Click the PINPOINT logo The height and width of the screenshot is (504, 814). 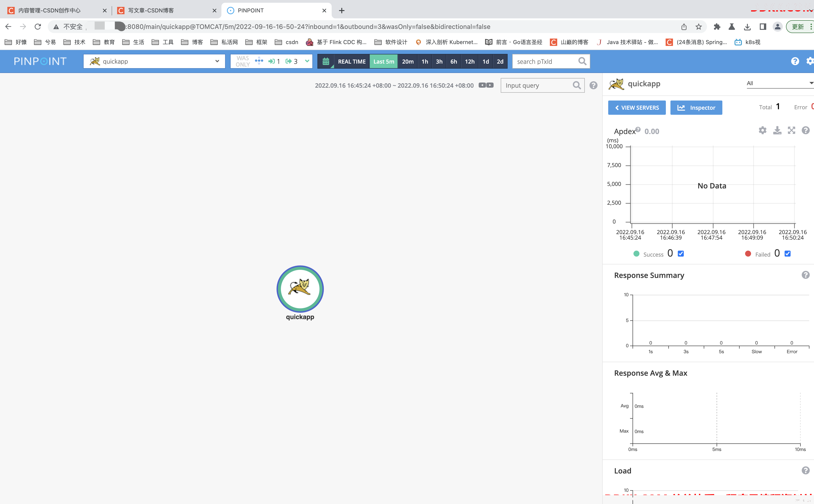tap(40, 61)
